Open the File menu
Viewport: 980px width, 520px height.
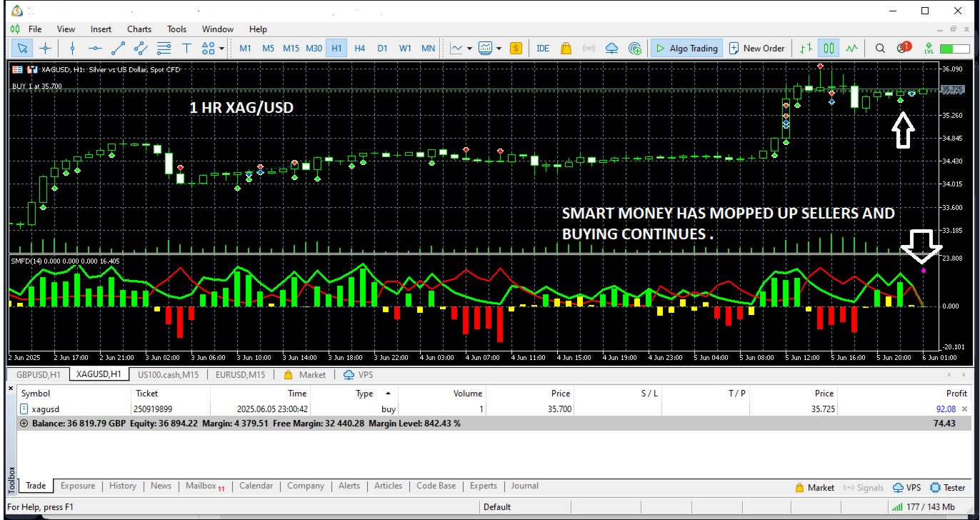tap(35, 29)
